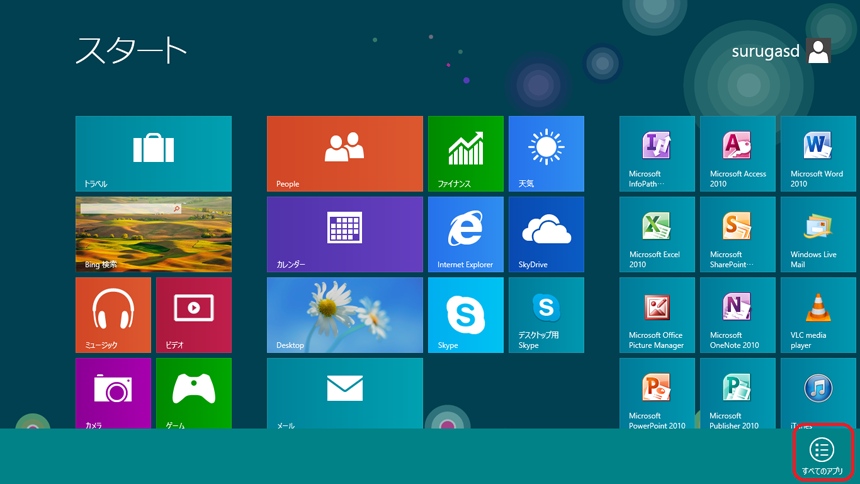Open the Games tile with controller icon
Viewport: 860px width, 484px height.
coord(194,393)
